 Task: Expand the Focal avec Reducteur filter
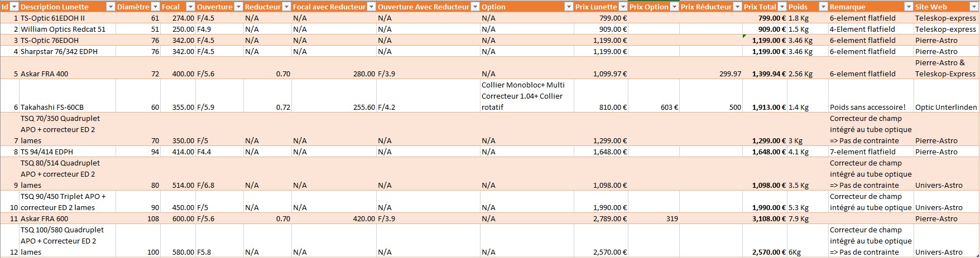pyautogui.click(x=371, y=7)
